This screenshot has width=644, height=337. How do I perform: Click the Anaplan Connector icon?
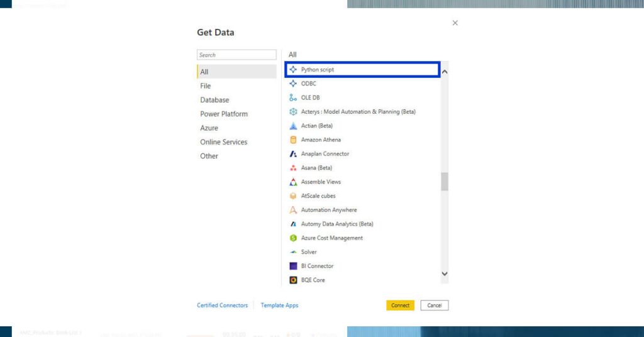point(293,153)
